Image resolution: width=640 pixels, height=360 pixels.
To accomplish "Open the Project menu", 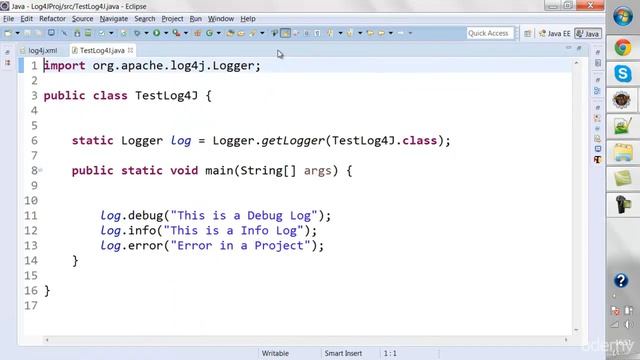I will tap(172, 19).
